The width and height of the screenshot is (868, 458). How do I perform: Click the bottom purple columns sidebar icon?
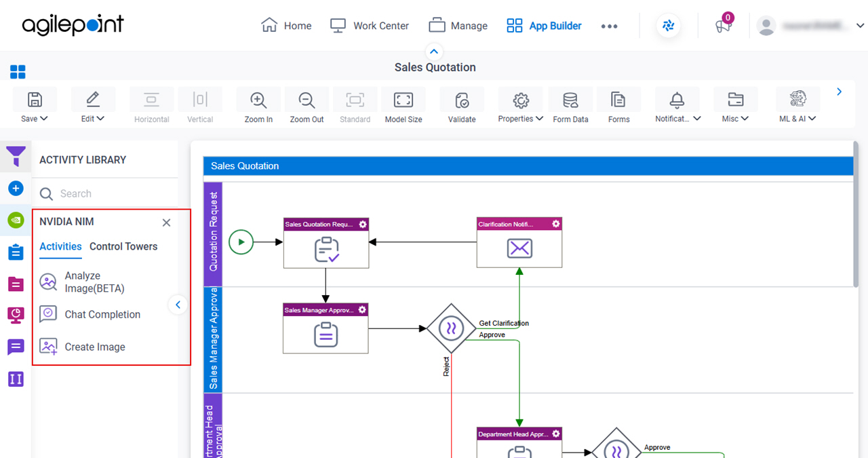point(16,379)
